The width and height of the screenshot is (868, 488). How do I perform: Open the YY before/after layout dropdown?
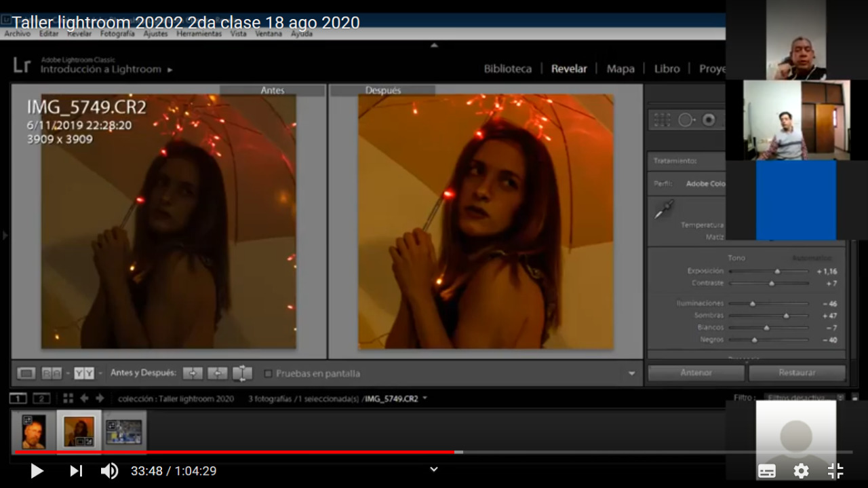[x=100, y=373]
